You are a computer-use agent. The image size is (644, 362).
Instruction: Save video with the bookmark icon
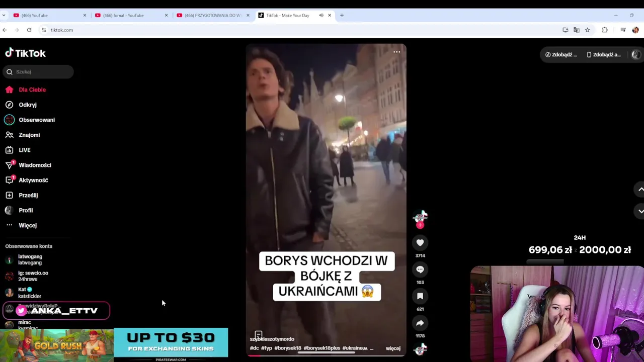[420, 296]
